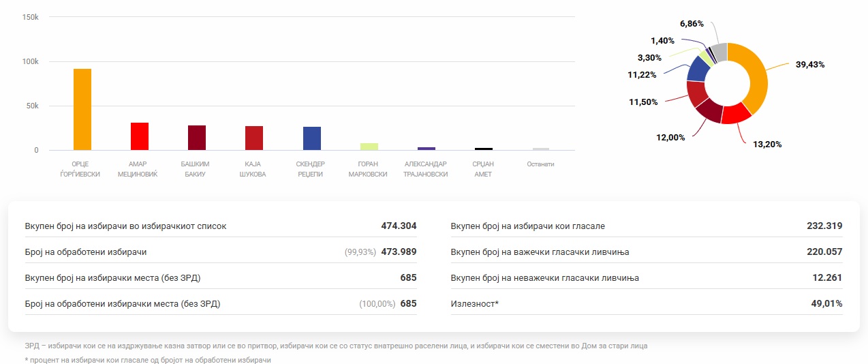This screenshot has width=868, height=364.
Task: Click the 13,20% donut chart label
Action: click(766, 145)
